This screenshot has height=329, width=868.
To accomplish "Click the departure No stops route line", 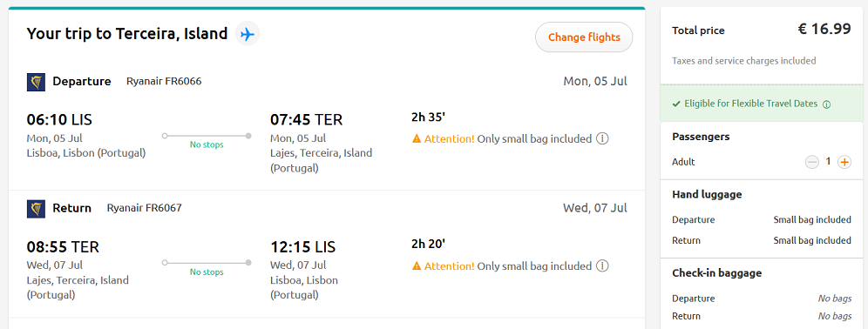I will (207, 136).
